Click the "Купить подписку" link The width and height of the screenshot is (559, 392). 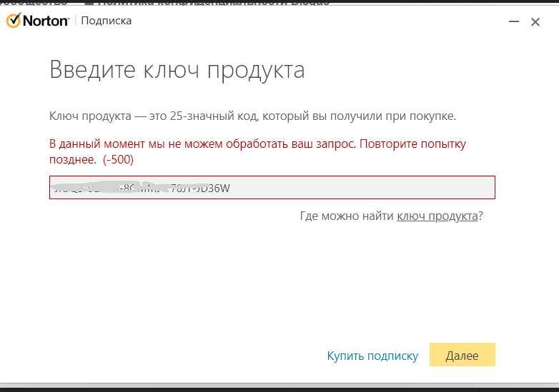(x=372, y=356)
